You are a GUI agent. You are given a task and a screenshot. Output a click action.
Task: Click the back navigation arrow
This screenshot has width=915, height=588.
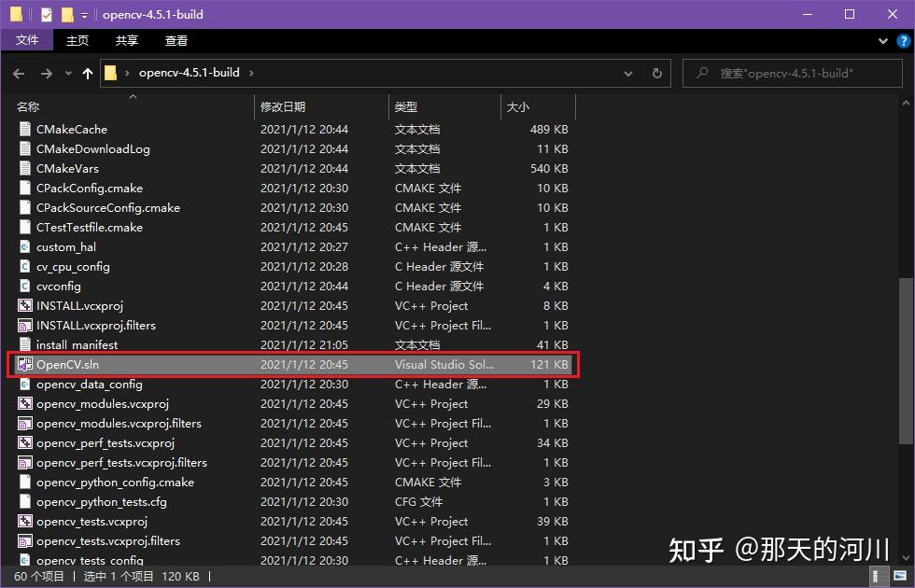[19, 73]
